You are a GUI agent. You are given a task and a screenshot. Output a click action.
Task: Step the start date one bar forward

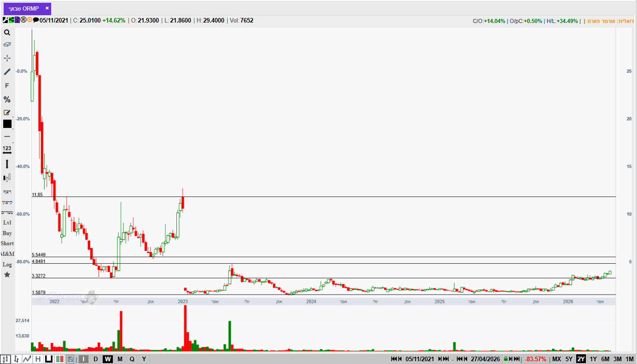pyautogui.click(x=440, y=359)
